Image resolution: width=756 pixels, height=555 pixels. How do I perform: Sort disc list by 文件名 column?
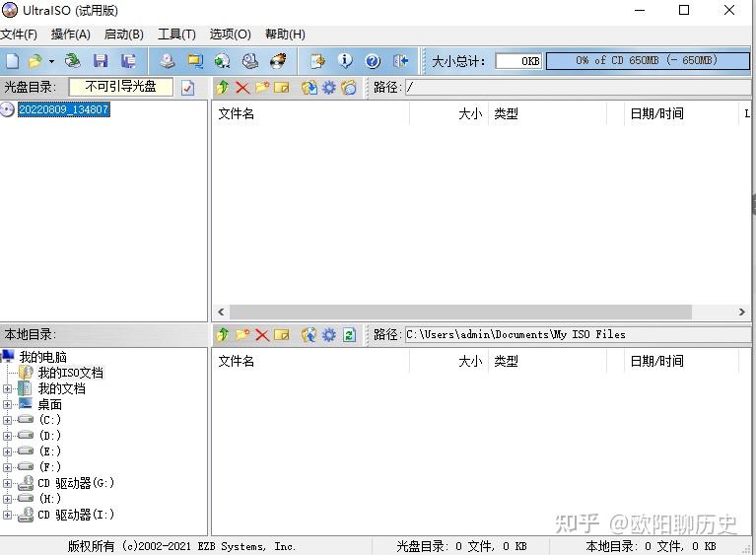pos(311,113)
